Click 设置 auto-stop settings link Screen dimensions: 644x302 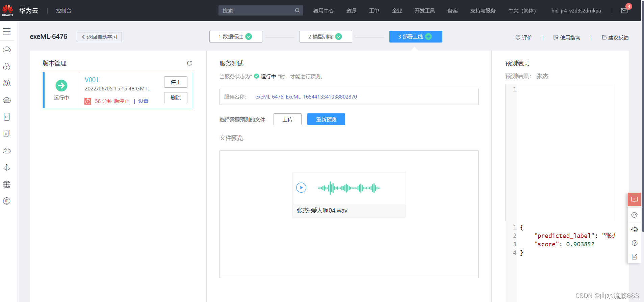(x=143, y=101)
